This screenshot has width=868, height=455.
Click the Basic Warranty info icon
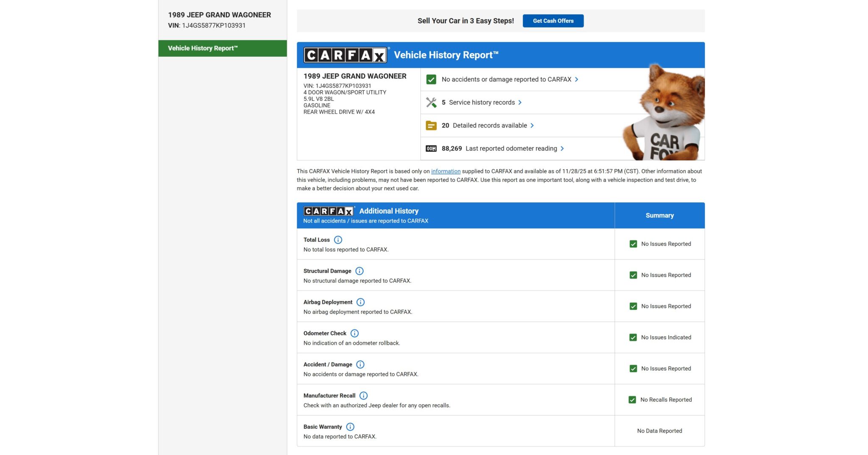pyautogui.click(x=350, y=427)
